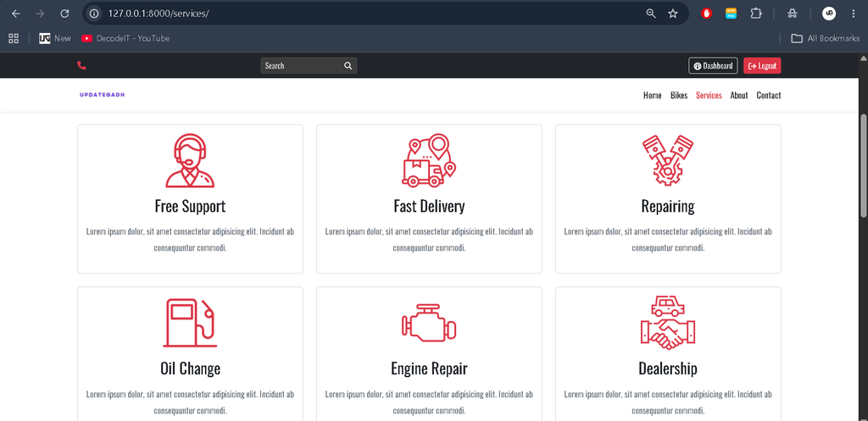868x421 pixels.
Task: Open the New bookmark
Action: (55, 38)
